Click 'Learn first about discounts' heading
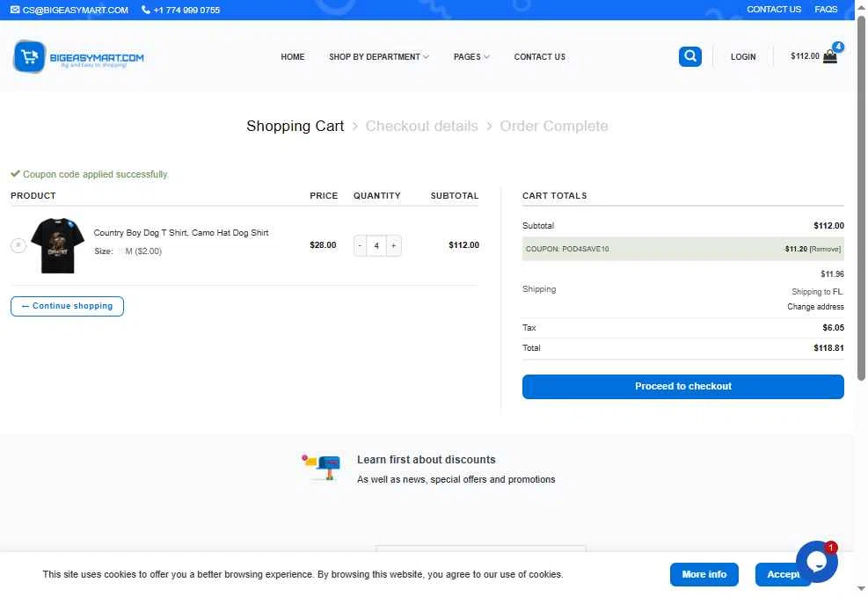 (x=426, y=460)
